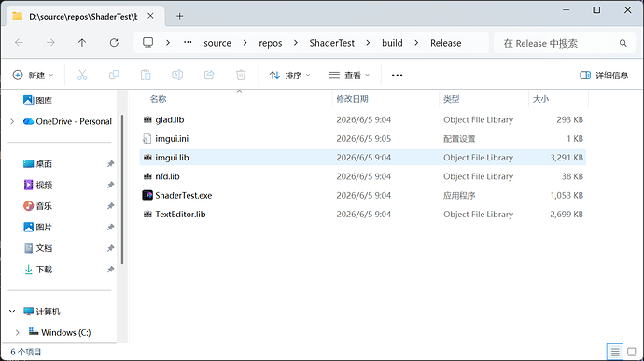Open the 排序 Sort dropdown
This screenshot has height=361, width=644.
[x=290, y=76]
